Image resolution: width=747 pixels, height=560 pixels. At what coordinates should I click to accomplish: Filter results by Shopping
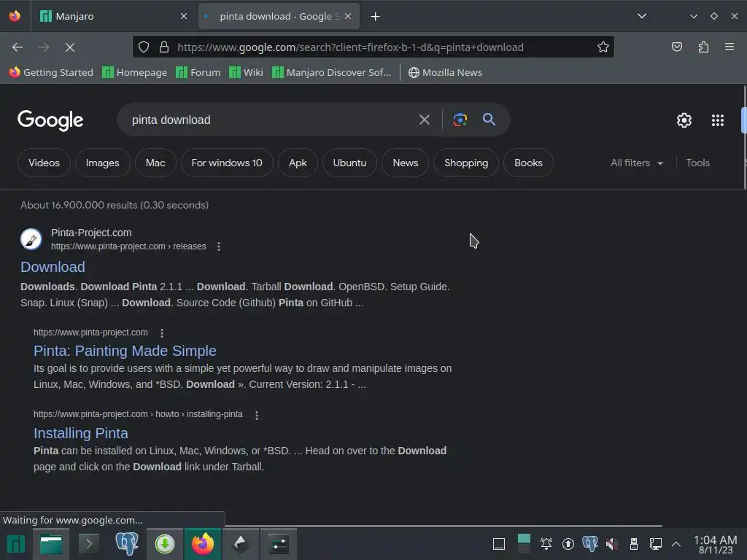pos(466,163)
